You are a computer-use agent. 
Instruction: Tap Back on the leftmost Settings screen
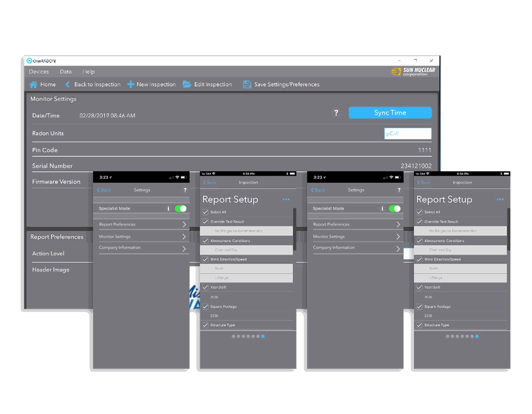click(x=104, y=190)
